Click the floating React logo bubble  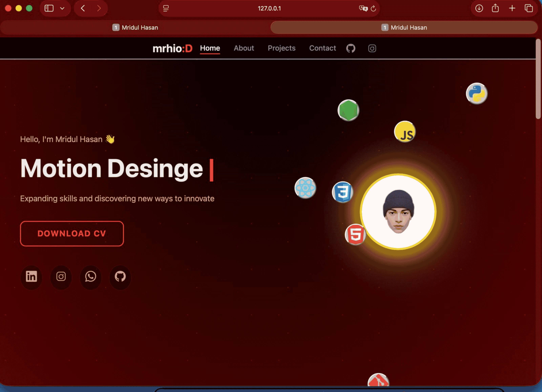pyautogui.click(x=305, y=188)
